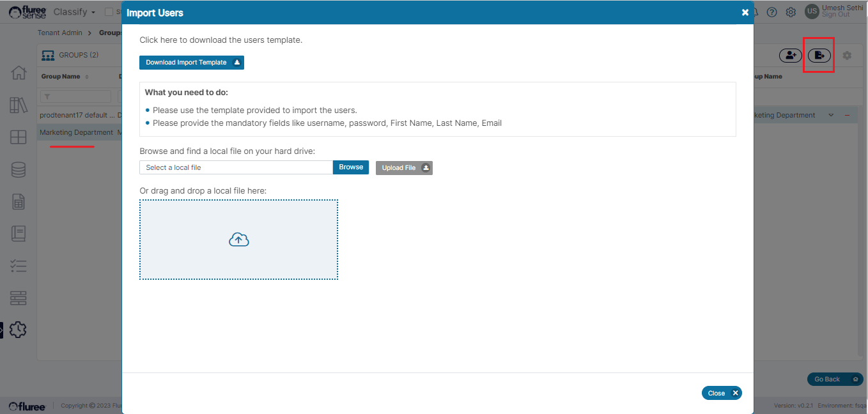Click the Select a local file field
The image size is (868, 414).
(x=236, y=167)
